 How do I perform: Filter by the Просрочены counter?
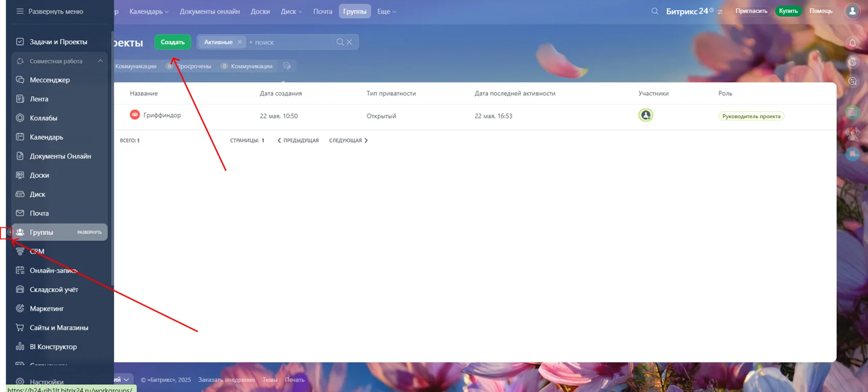coord(189,66)
